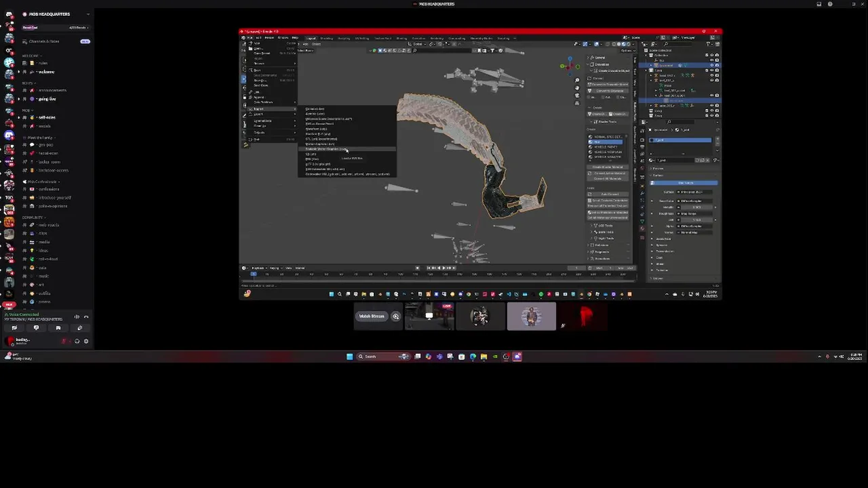Open the confessions channel
This screenshot has height=488, width=868.
[x=49, y=189]
